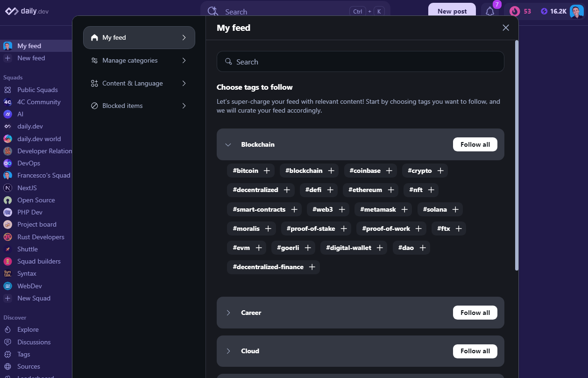Open the profile avatar in the header

(x=577, y=11)
